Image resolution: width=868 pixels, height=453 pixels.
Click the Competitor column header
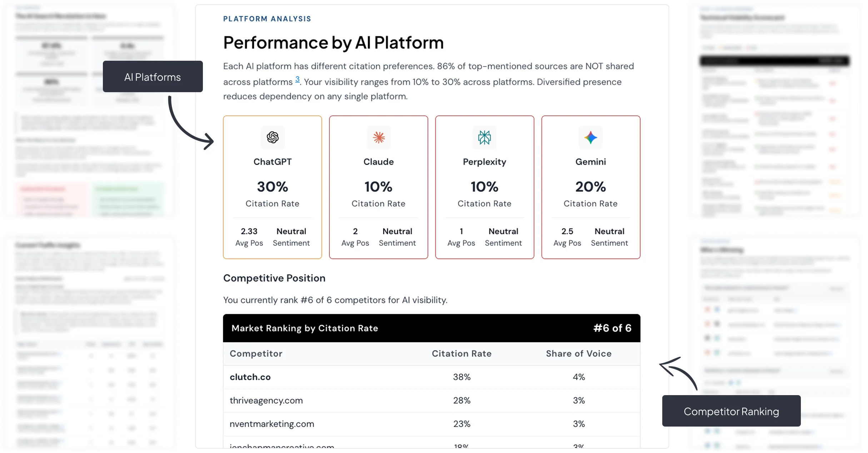[x=256, y=354]
